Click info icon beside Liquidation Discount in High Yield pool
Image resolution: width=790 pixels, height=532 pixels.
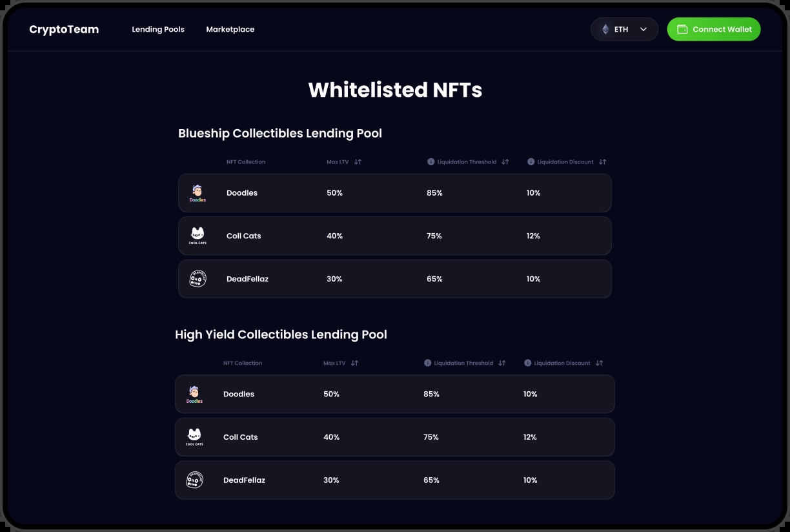527,363
